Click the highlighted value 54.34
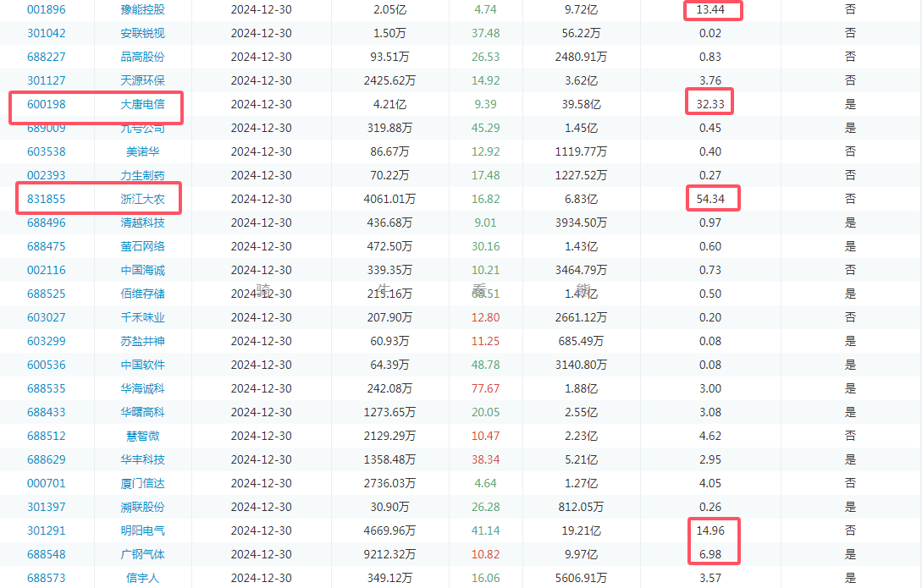The width and height of the screenshot is (922, 588). coord(711,199)
